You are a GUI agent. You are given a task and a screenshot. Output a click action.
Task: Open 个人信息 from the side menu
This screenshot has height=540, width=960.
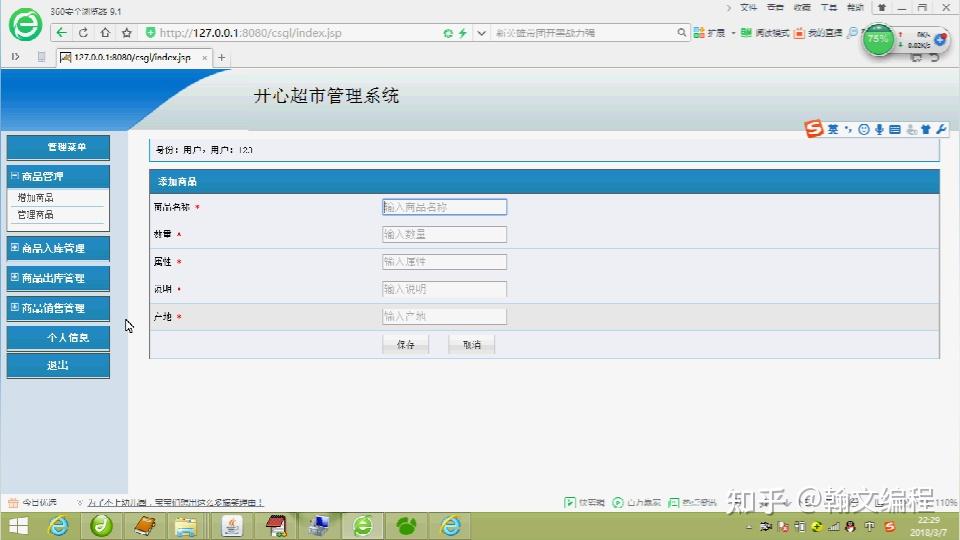58,337
